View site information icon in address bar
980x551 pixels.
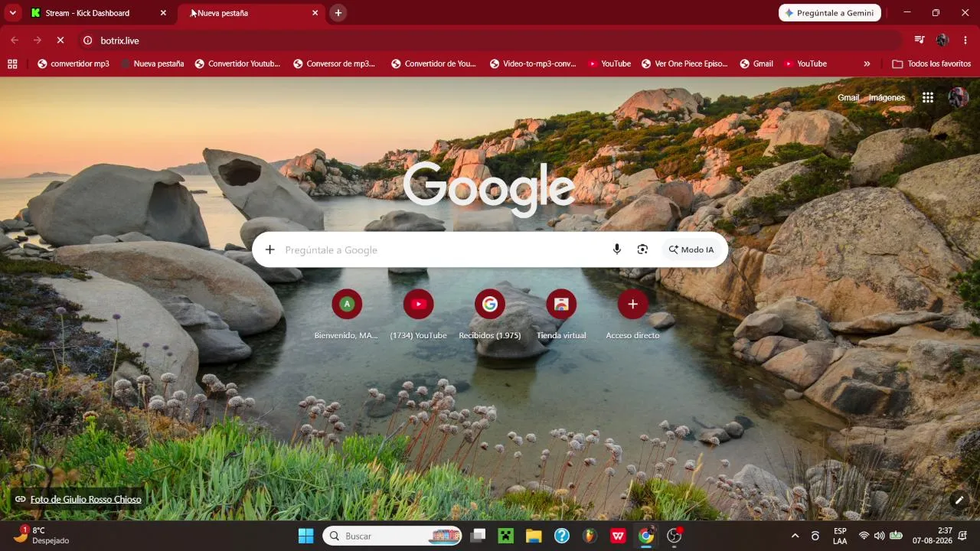[x=87, y=41]
